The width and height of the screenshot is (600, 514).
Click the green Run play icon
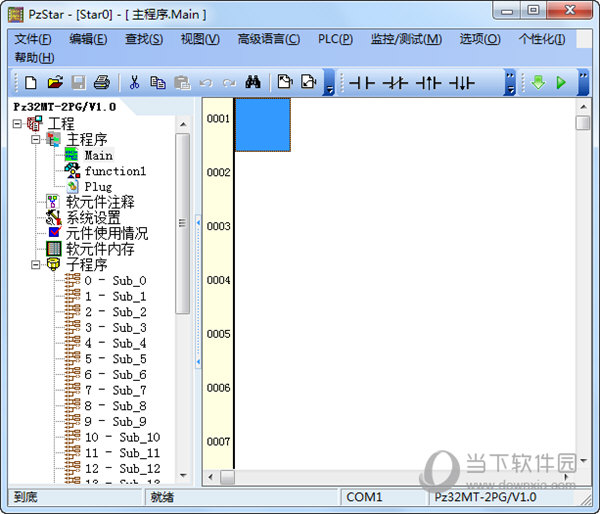561,83
